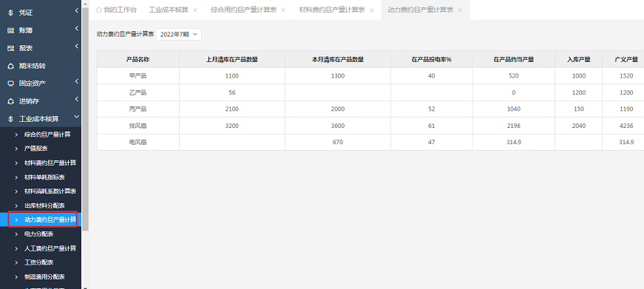644x289 pixels.
Task: Click the cell showing 2196
Action: [513, 126]
